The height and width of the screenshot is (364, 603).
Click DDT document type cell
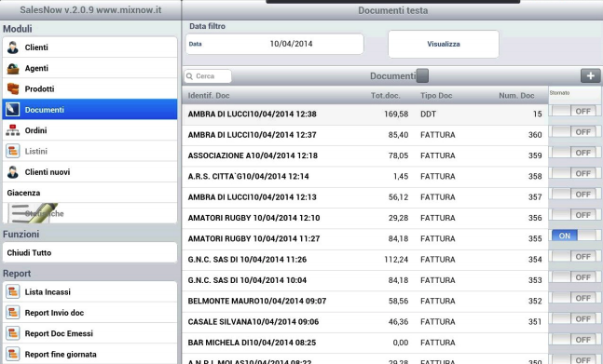(428, 114)
